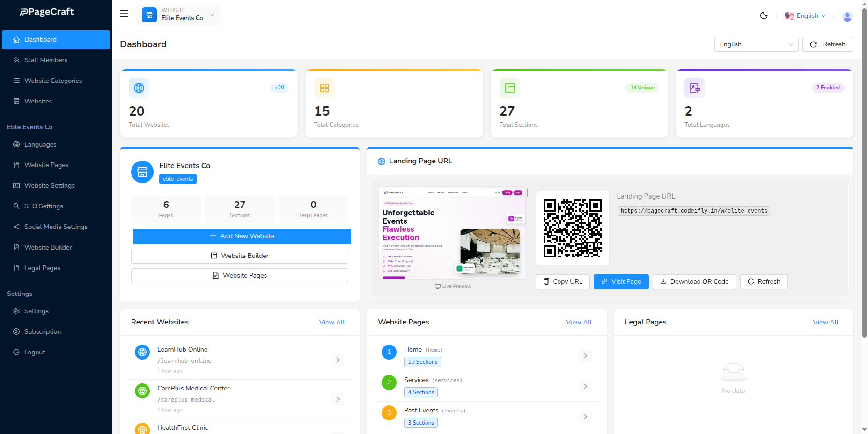Open the English dropdown beside Refresh
The width and height of the screenshot is (868, 434).
(x=756, y=44)
